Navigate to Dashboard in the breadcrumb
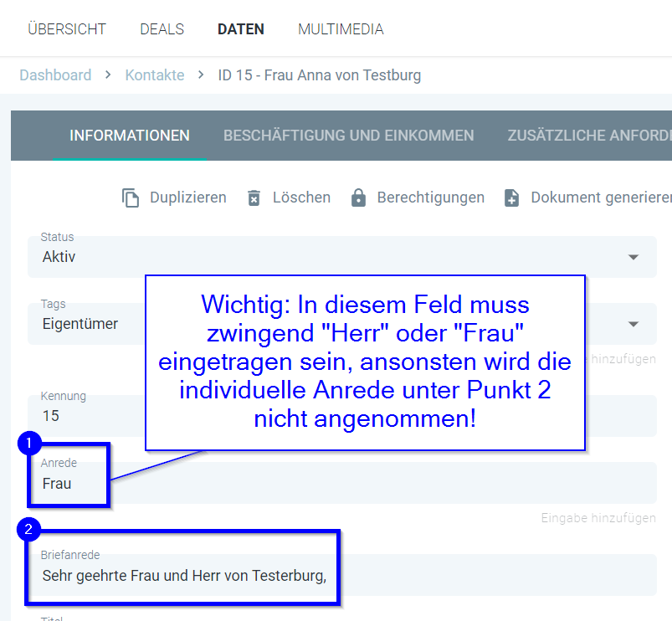672x621 pixels. pos(55,75)
